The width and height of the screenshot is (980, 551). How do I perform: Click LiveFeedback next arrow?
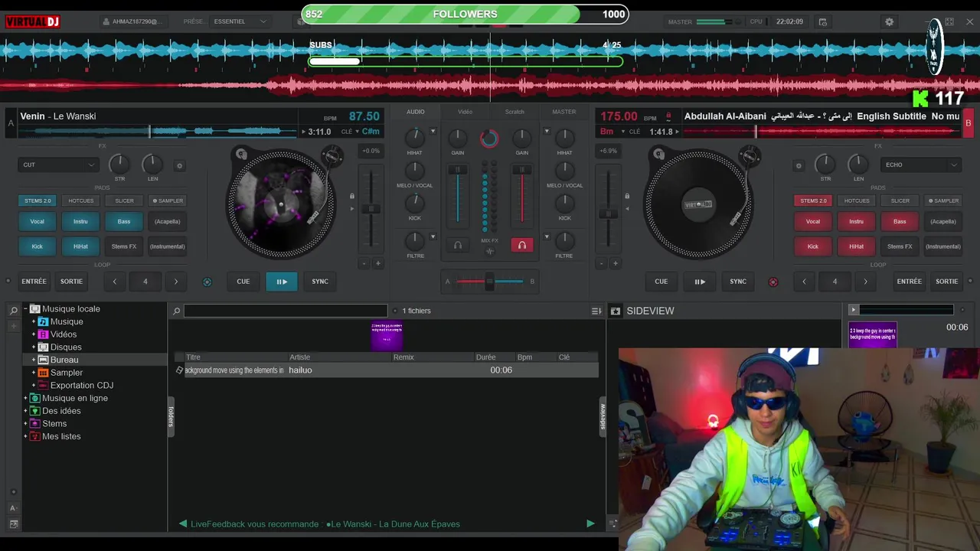pos(590,524)
